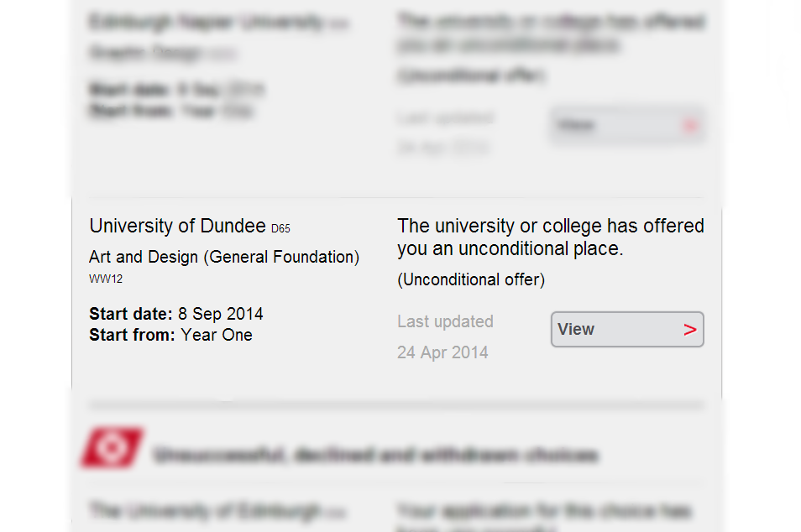Select the University of Dundee heading

point(177,226)
